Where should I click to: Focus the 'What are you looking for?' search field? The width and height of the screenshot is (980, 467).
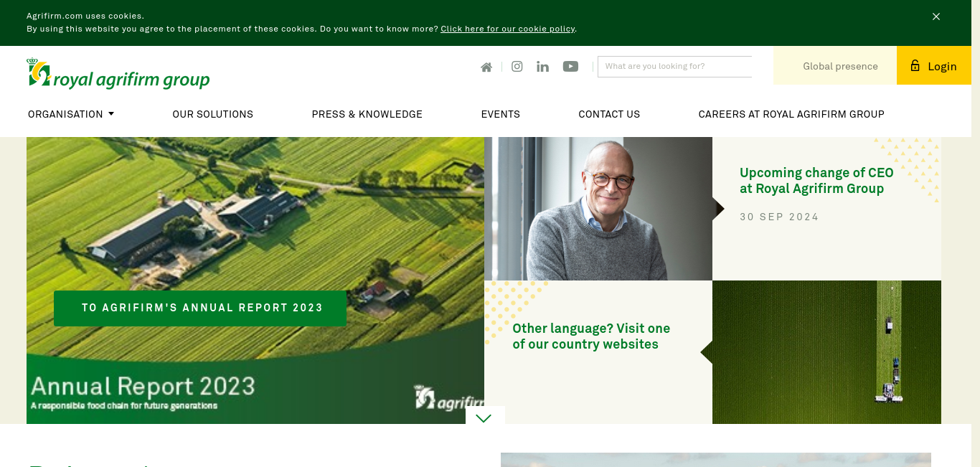674,67
